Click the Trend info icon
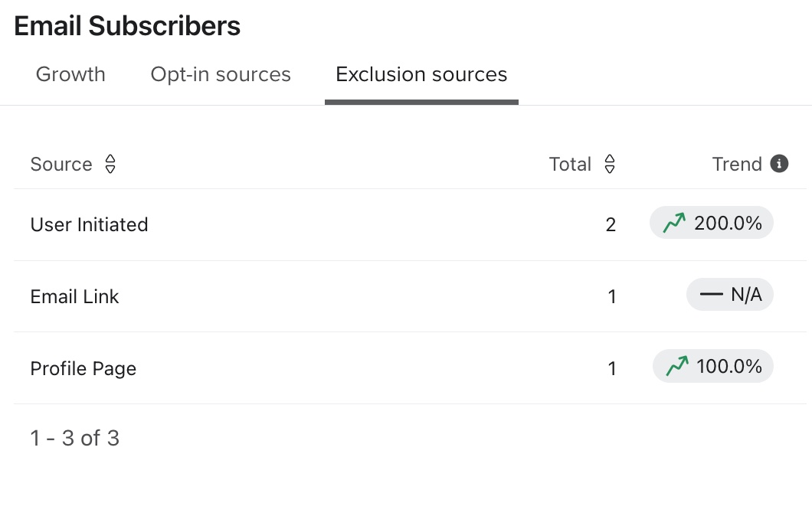812x516 pixels. coord(779,164)
